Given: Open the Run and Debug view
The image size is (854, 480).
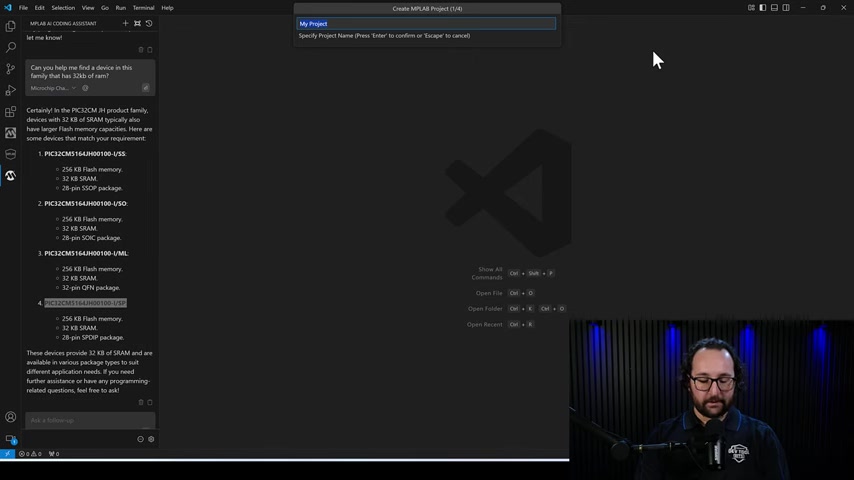Looking at the screenshot, I should pyautogui.click(x=10, y=90).
